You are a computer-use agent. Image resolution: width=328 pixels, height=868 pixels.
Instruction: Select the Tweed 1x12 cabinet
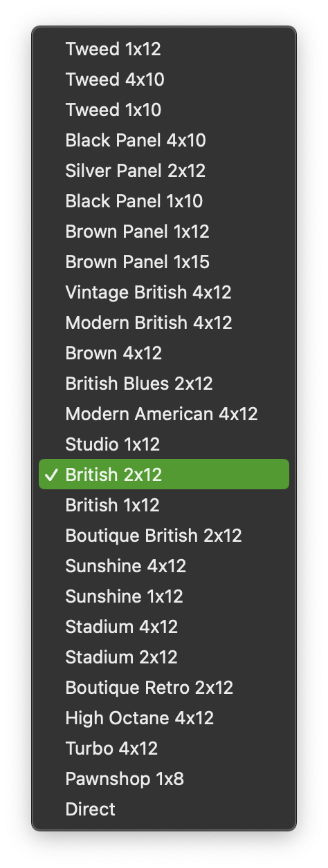pos(164,49)
